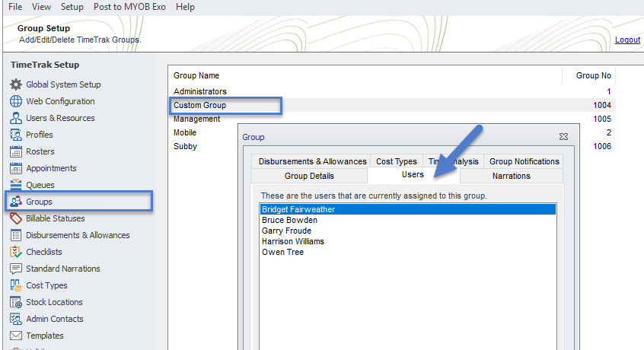Select Standard Narrations in the sidebar
Screen dimensions: 644x350
point(63,269)
